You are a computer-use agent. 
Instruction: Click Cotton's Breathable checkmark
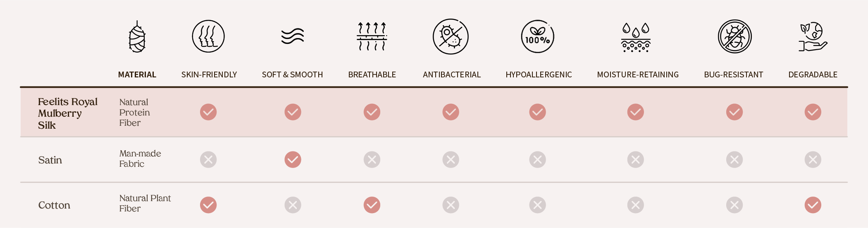372,205
